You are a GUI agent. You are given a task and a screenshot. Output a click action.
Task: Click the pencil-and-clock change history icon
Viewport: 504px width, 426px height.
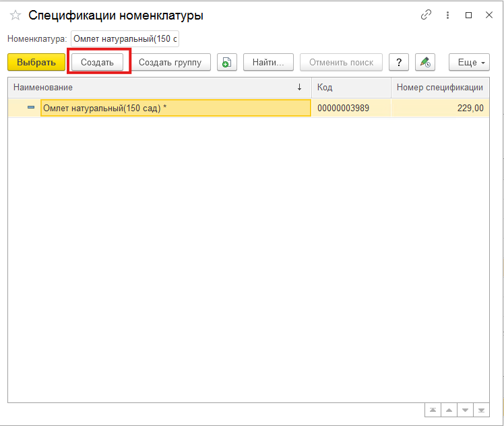tap(424, 63)
